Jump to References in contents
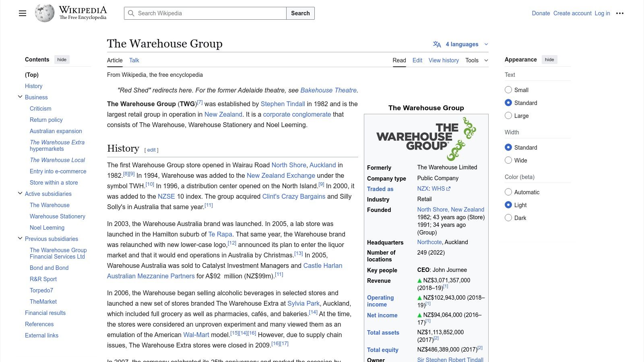Viewport: 644px width, 362px height. (39, 324)
